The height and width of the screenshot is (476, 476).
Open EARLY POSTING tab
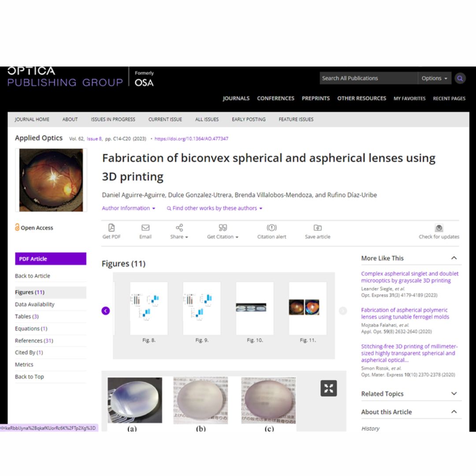pyautogui.click(x=249, y=119)
